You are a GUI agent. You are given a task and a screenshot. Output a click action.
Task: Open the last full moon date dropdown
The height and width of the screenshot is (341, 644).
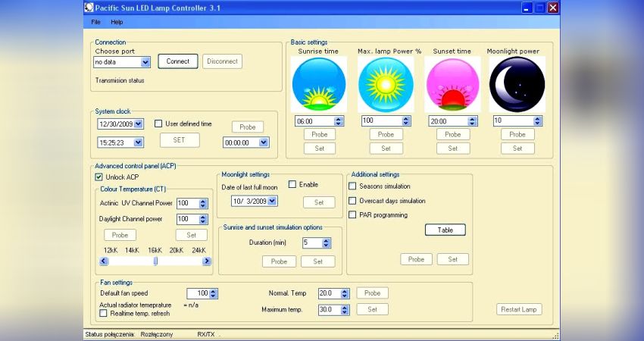[272, 201]
